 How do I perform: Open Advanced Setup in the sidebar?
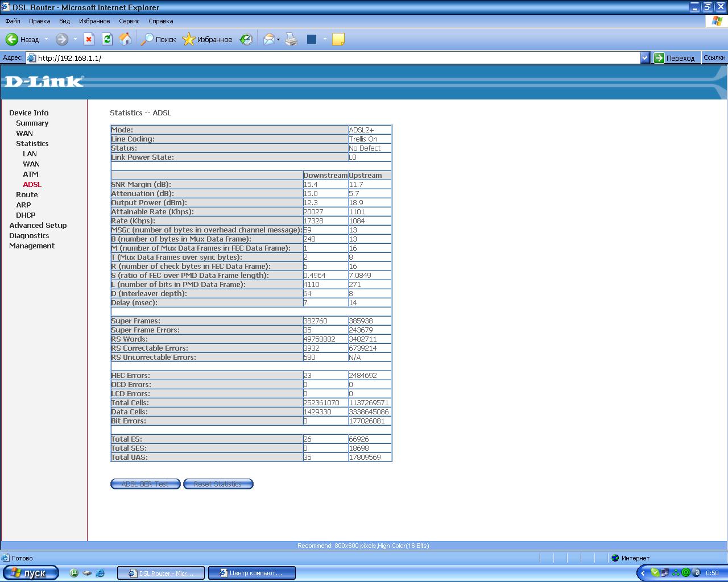point(38,225)
